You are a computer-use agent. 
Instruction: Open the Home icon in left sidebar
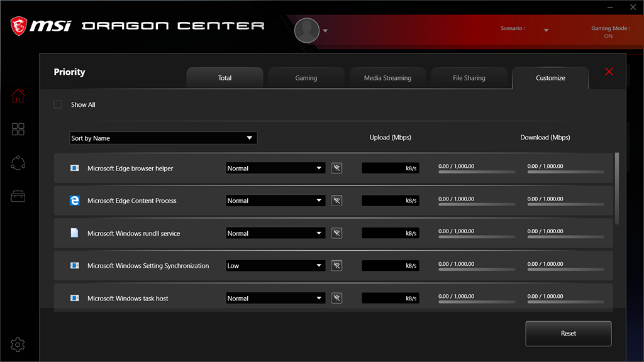(x=18, y=96)
